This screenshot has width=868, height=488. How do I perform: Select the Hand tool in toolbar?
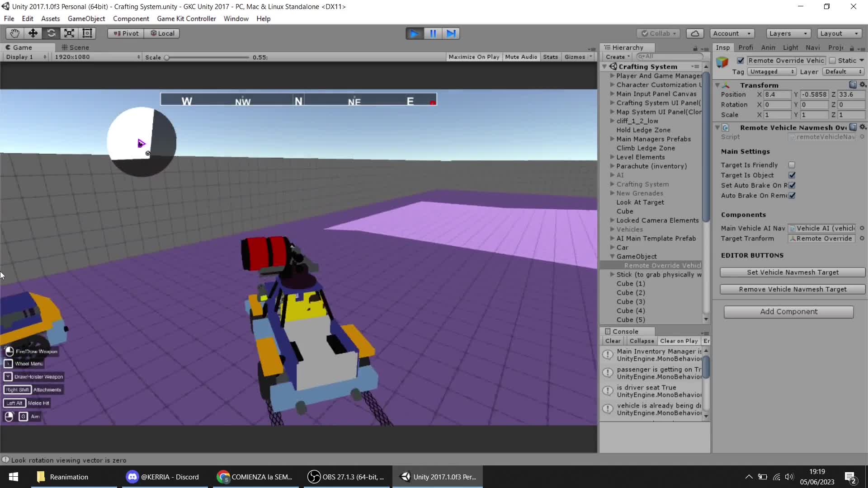(14, 33)
